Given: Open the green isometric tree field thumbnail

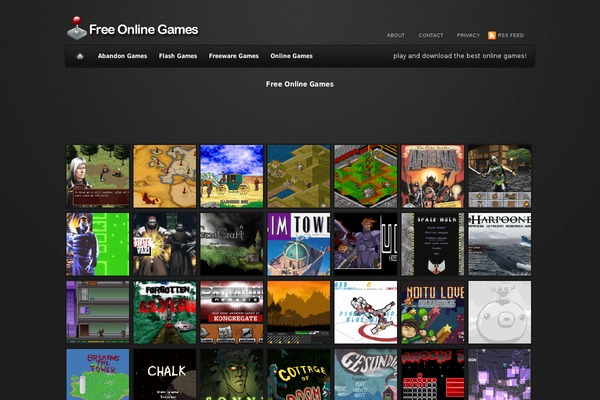Looking at the screenshot, I should [366, 176].
